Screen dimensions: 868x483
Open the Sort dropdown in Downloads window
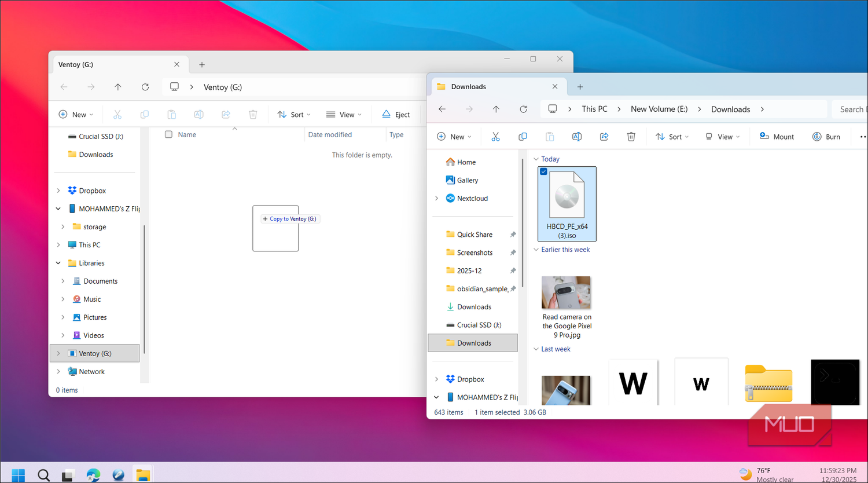click(x=672, y=137)
